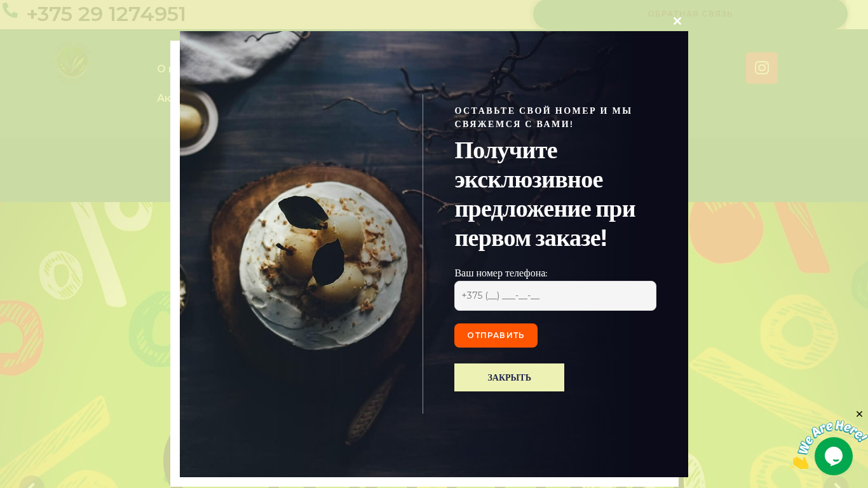This screenshot has height=488, width=868.
Task: Open the green chat bubble widget
Action: click(x=834, y=456)
